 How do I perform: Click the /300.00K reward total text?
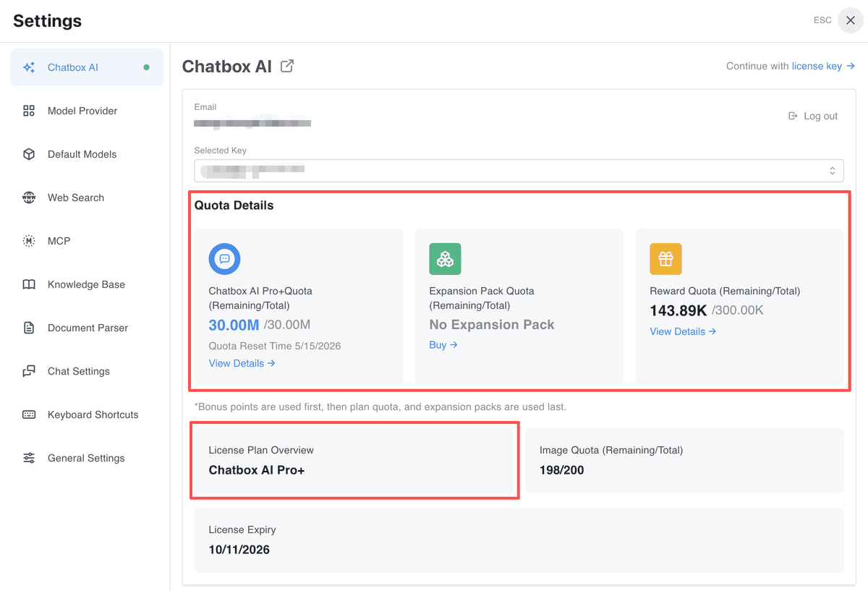(738, 310)
